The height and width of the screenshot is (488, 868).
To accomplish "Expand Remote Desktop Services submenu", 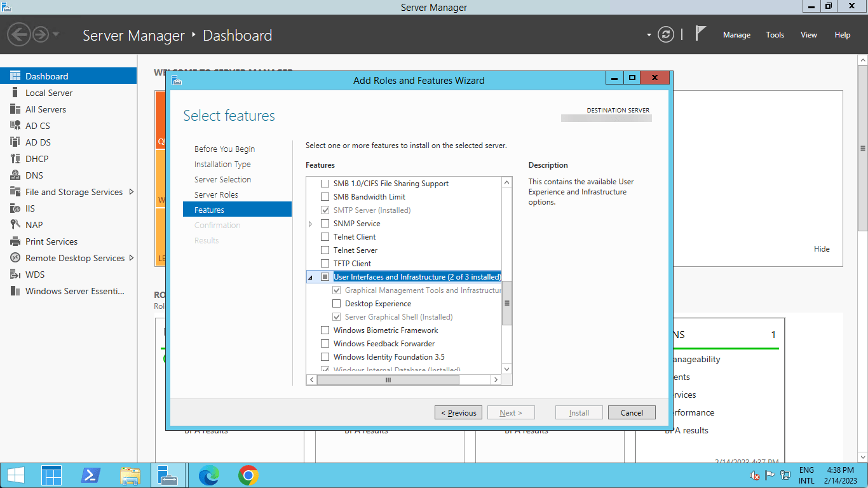I will pos(132,258).
